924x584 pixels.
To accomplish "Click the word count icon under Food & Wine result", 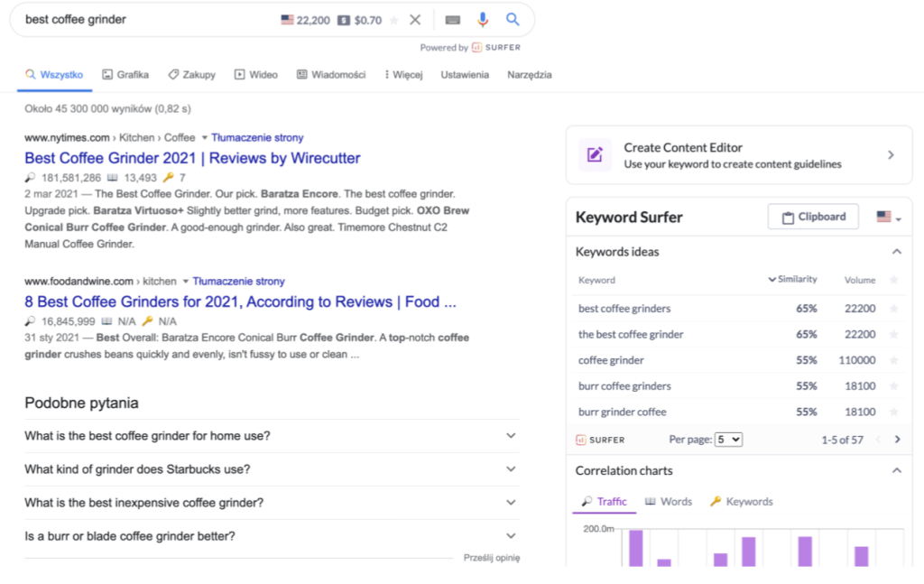I will [x=106, y=321].
